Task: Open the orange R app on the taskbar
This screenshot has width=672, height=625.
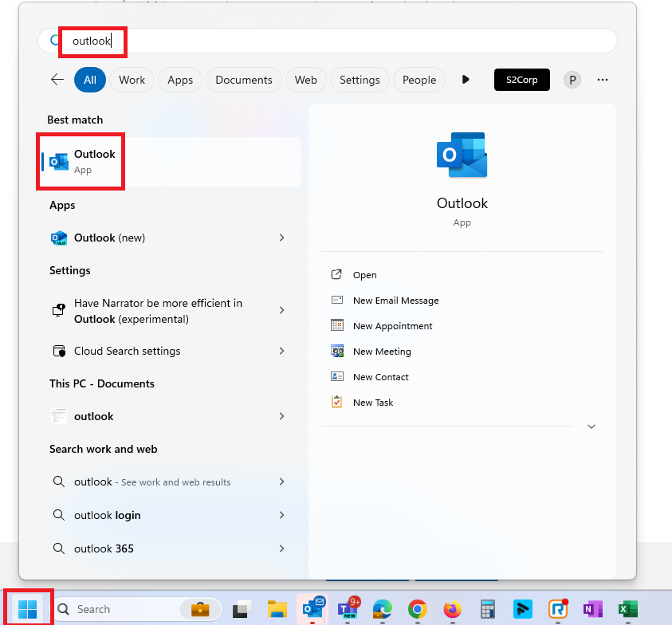Action: click(557, 609)
